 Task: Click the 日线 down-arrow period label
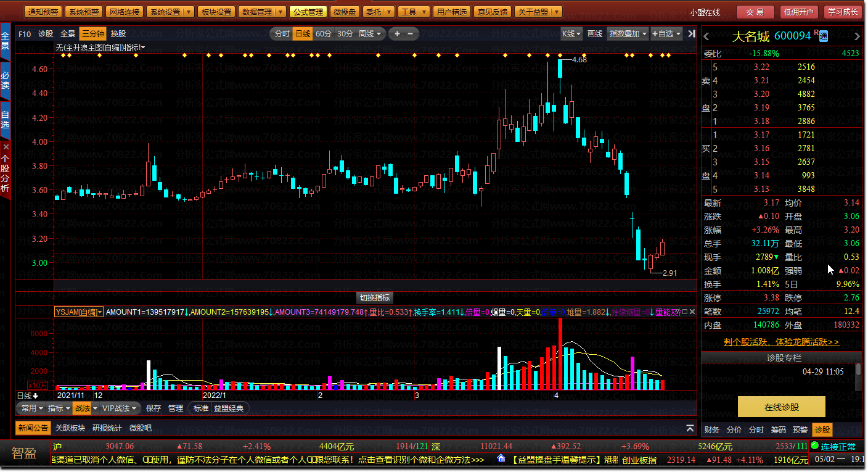click(x=27, y=395)
